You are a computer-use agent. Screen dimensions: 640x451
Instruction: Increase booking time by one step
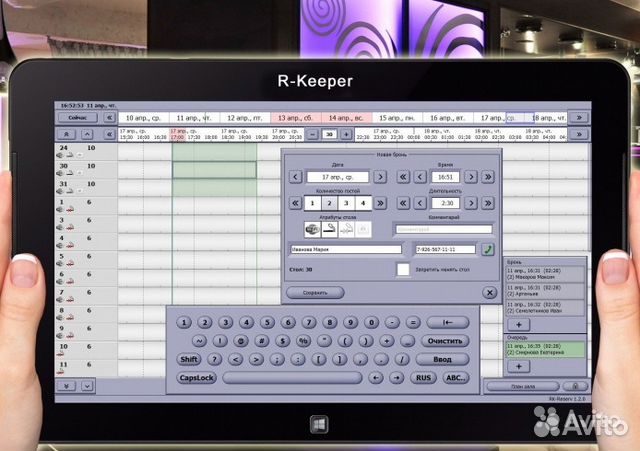tap(471, 177)
